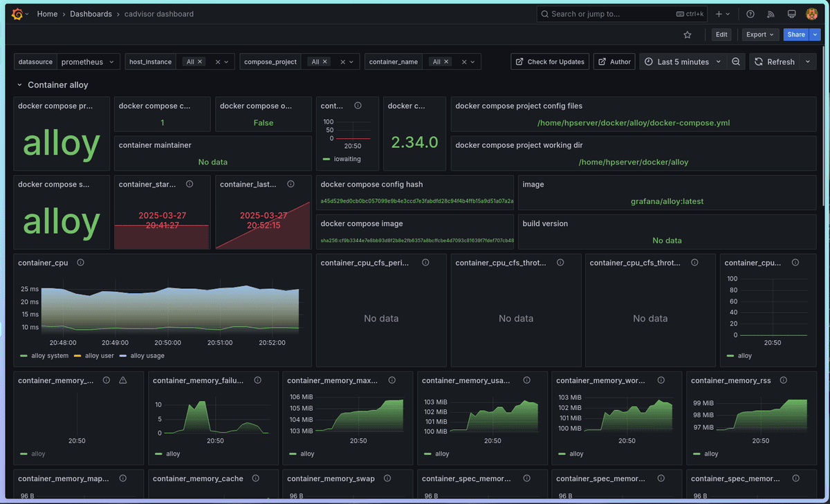Open the Share options arrow
Image resolution: width=830 pixels, height=504 pixels.
coord(815,35)
